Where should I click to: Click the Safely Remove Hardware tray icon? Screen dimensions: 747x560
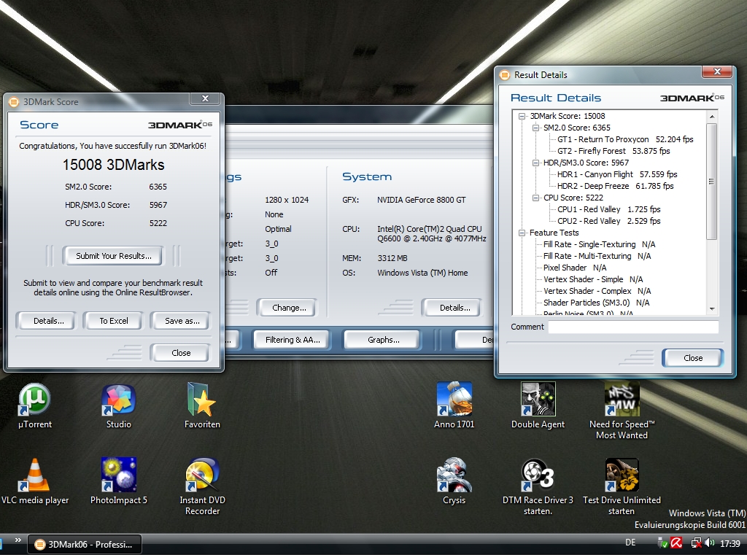click(x=662, y=542)
